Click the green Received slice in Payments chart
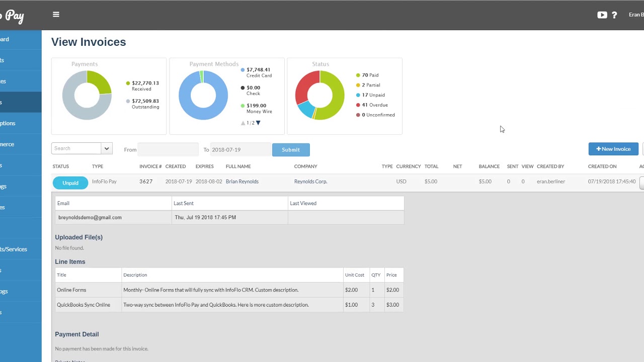 pos(102,81)
